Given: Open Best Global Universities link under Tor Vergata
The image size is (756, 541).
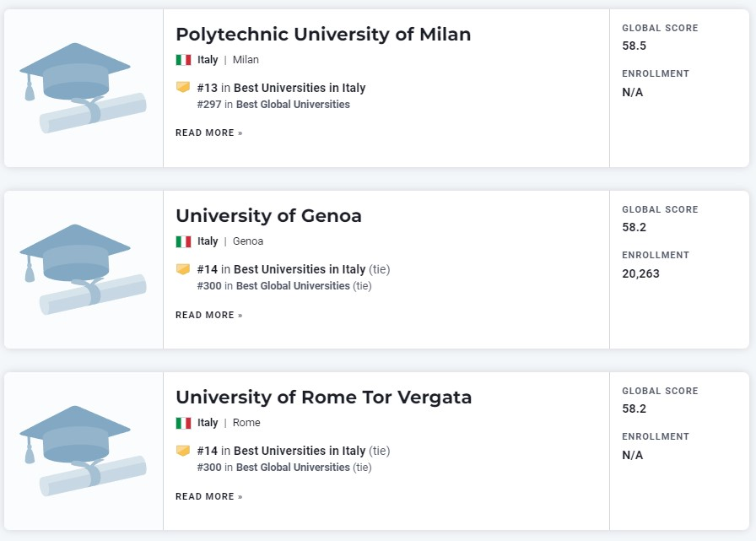Looking at the screenshot, I should (x=293, y=468).
